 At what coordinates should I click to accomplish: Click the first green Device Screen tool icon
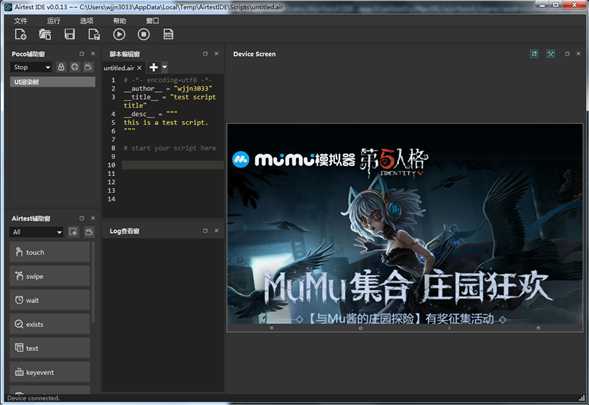(x=534, y=54)
